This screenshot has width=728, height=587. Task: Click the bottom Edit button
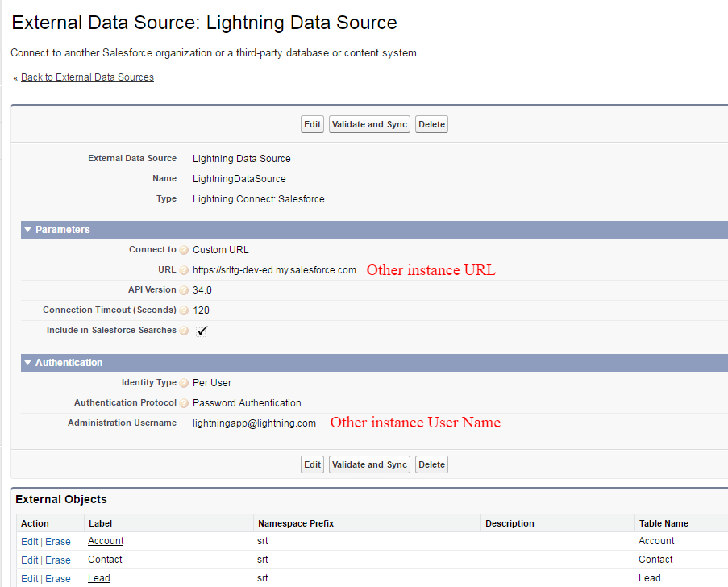click(x=313, y=464)
